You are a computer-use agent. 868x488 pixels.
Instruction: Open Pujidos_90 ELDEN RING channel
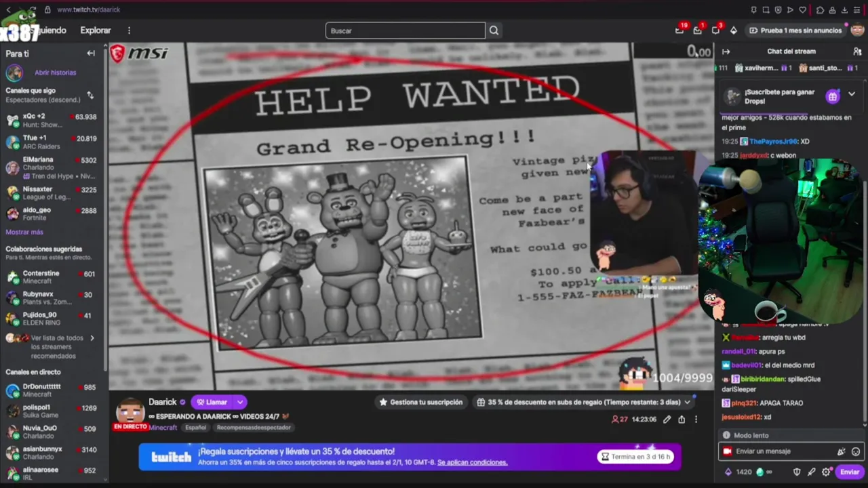click(52, 319)
